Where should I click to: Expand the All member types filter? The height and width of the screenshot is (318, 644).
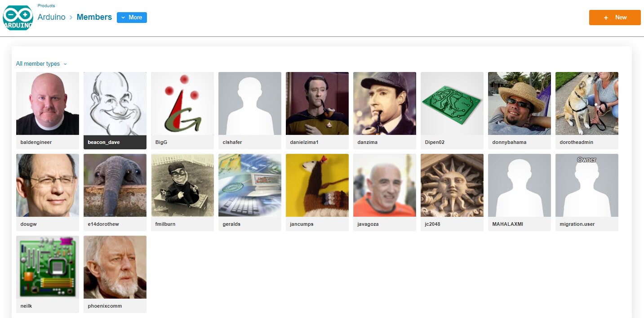point(41,64)
